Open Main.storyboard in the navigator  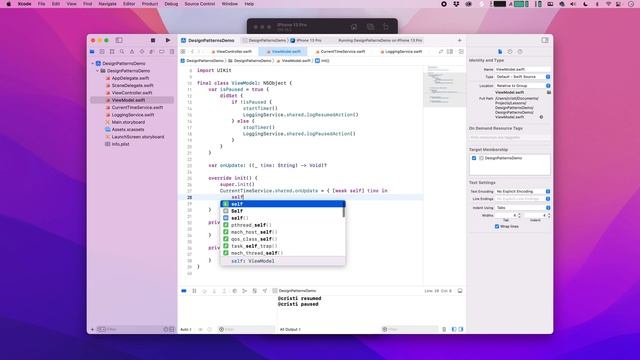tap(128, 122)
